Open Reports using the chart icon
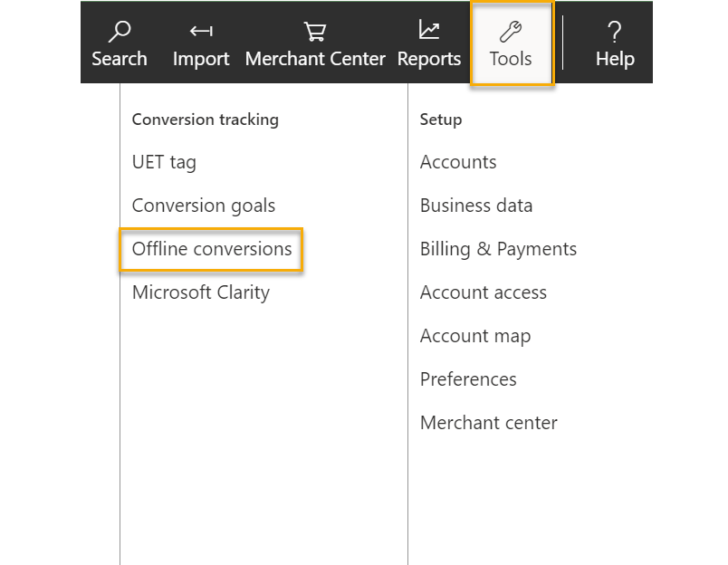The width and height of the screenshot is (728, 565). click(429, 31)
